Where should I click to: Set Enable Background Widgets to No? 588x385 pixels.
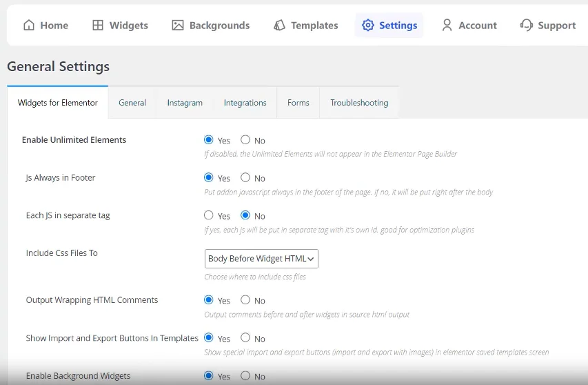(x=245, y=376)
